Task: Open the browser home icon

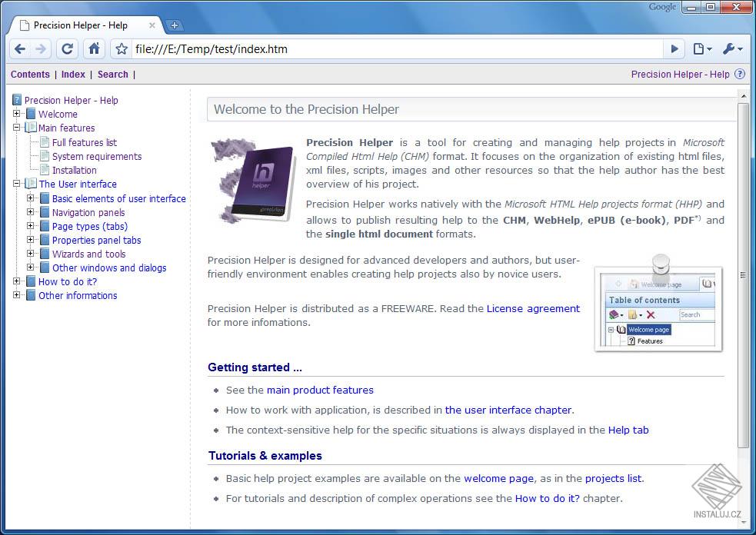Action: (x=94, y=48)
